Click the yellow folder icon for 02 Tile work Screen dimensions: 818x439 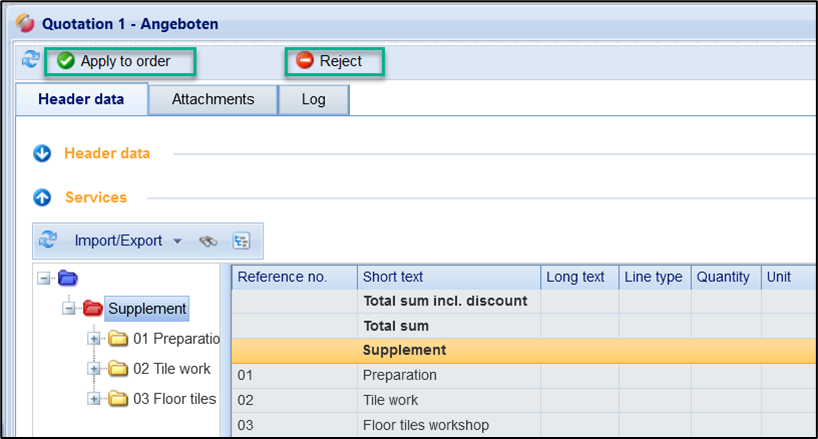click(x=119, y=369)
